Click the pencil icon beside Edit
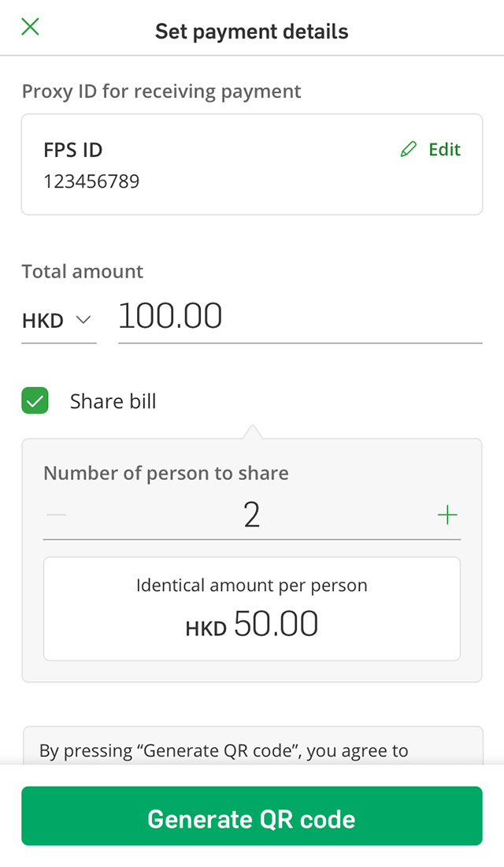Image resolution: width=504 pixels, height=867 pixels. point(408,150)
